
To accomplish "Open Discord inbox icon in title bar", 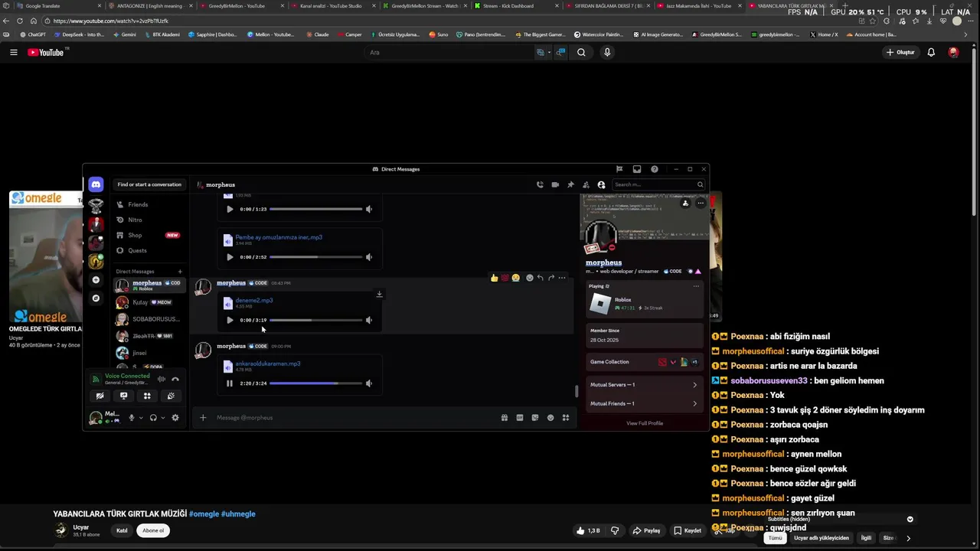I will pos(637,169).
